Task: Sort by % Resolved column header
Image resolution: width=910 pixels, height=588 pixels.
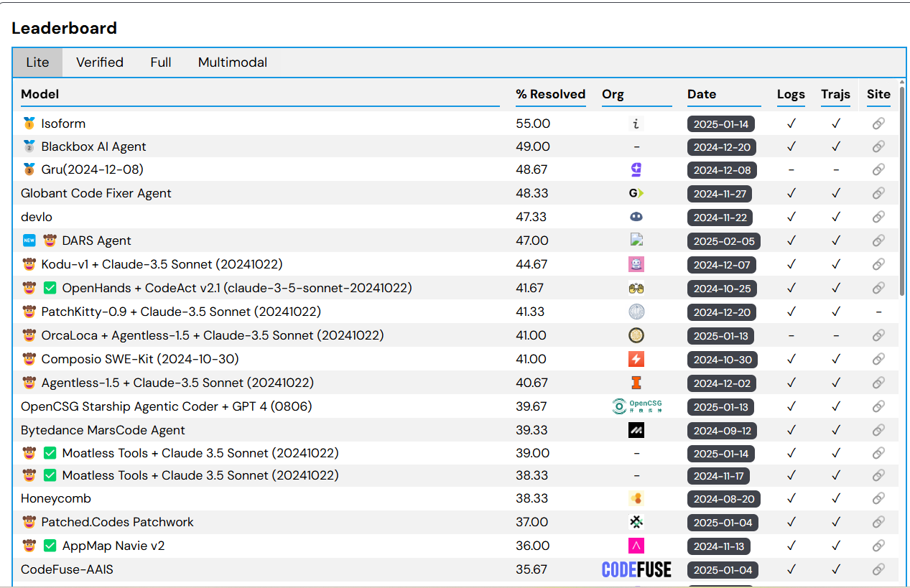Action: click(x=550, y=94)
